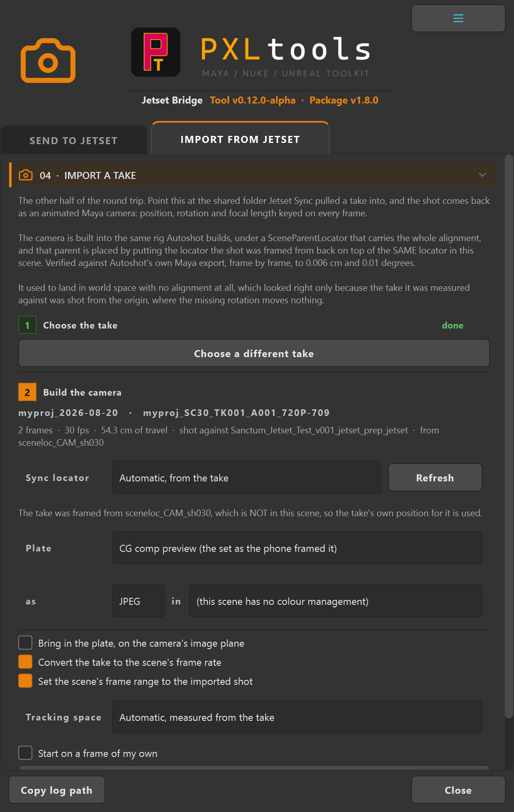Click the Refresh button
This screenshot has height=812, width=514.
pyautogui.click(x=435, y=478)
